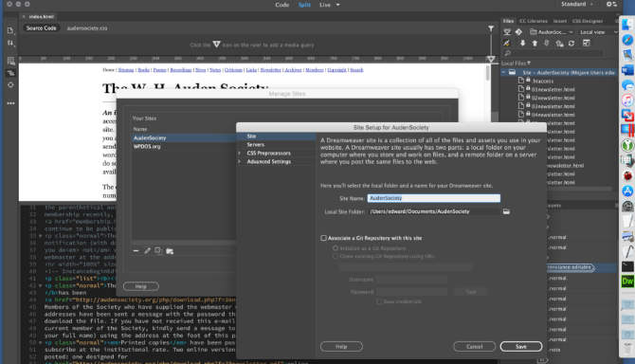The width and height of the screenshot is (635, 364).
Task: Open the App Store from the Dock
Action: [x=627, y=191]
